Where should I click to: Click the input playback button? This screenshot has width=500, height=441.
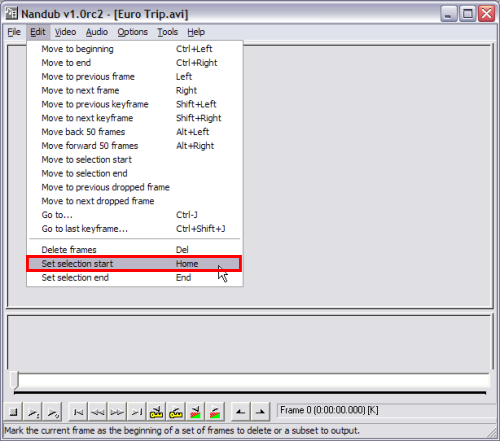pyautogui.click(x=33, y=412)
